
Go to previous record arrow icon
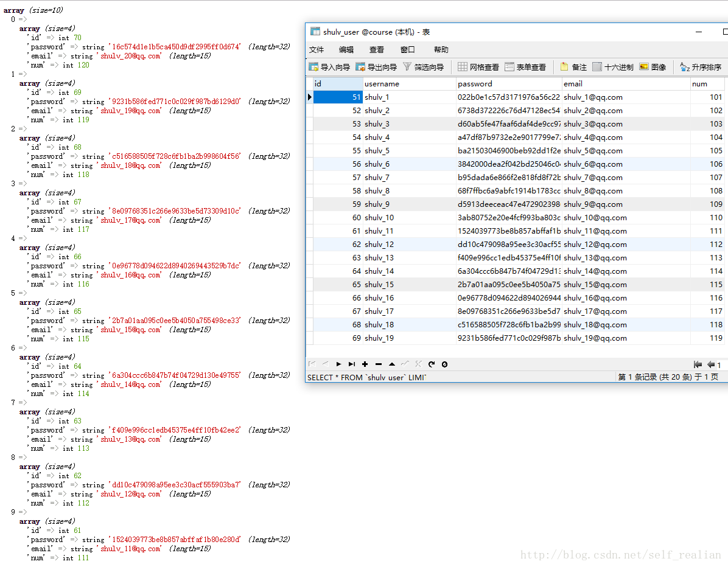(326, 364)
